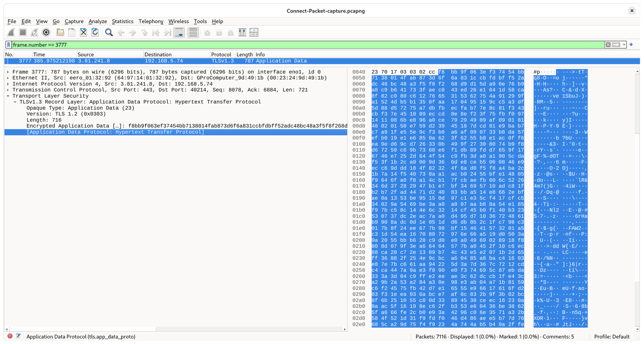Expand Internet Protocol Version 4 node

tap(8, 84)
